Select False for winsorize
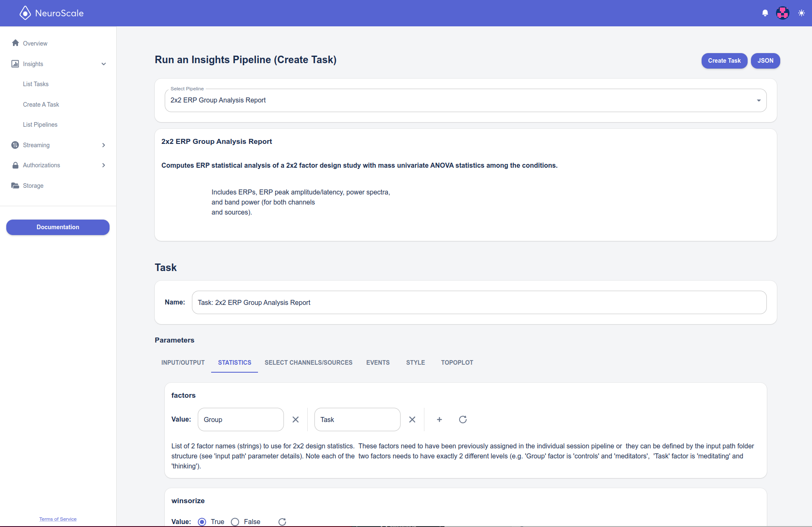This screenshot has height=527, width=812. (235, 522)
